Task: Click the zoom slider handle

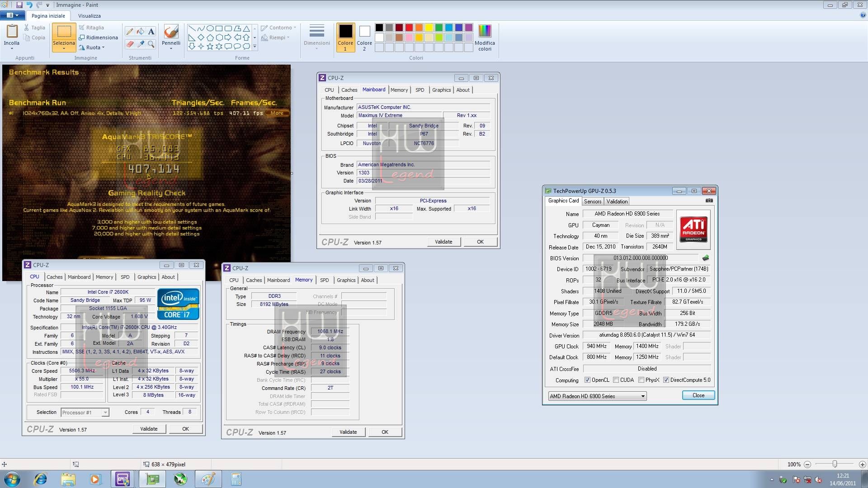Action: pos(835,464)
